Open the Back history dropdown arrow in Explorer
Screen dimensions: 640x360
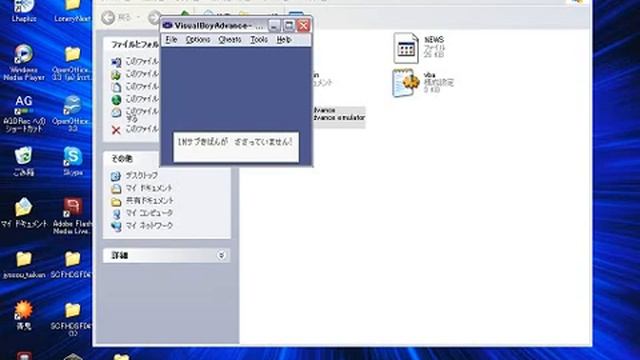[138, 18]
